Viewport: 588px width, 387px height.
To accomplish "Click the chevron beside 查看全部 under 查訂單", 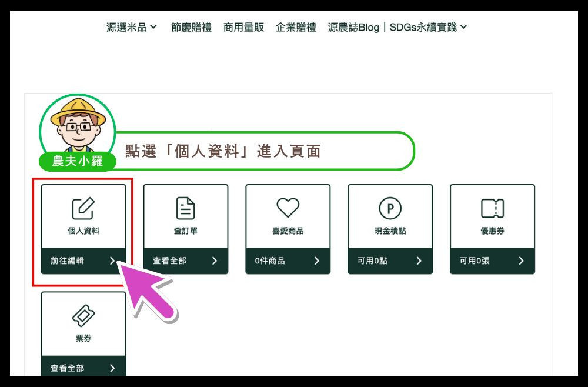I will click(215, 261).
